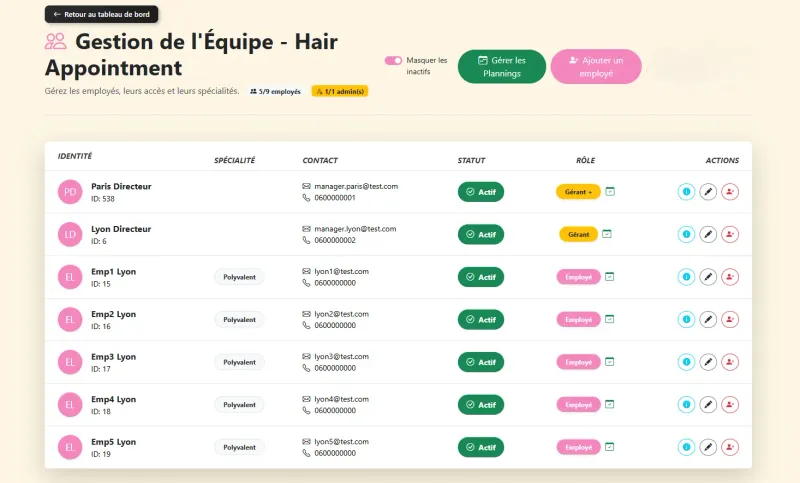This screenshot has width=800, height=483.
Task: Open info for Paris Directeur
Action: click(686, 192)
